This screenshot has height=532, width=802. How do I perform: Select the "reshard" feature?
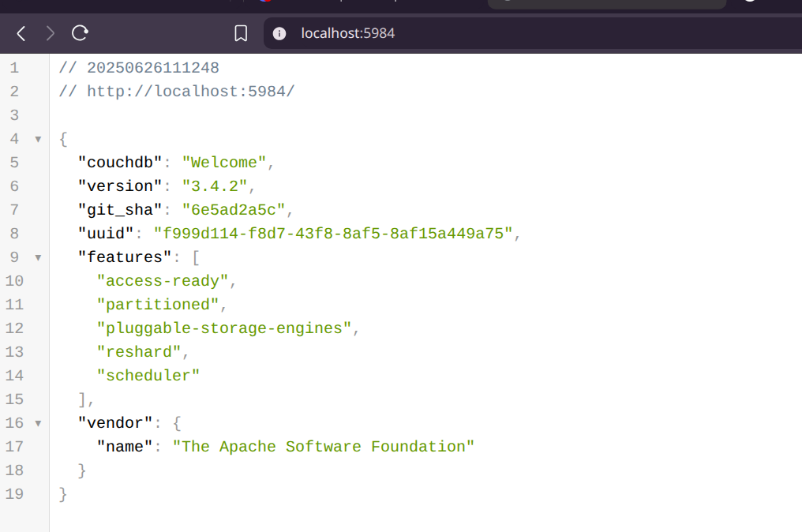coord(139,351)
